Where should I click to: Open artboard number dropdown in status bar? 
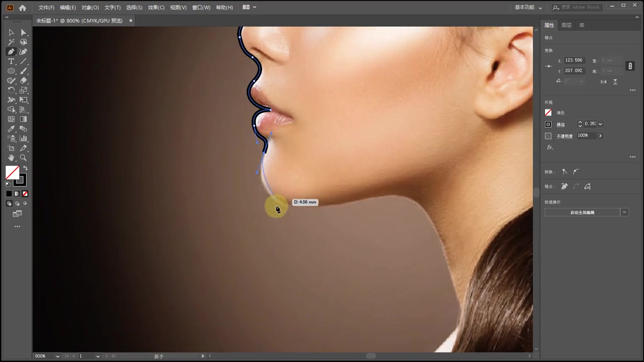coord(98,356)
